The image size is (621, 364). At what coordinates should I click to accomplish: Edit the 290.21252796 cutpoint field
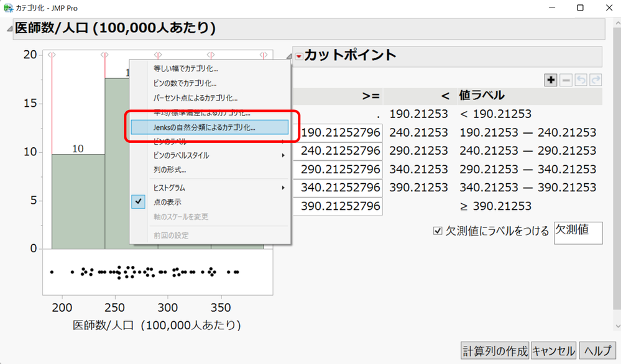click(338, 170)
